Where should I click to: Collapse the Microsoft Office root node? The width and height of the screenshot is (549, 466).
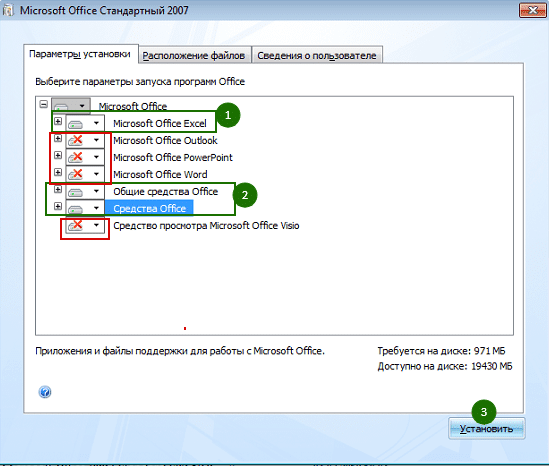click(43, 104)
